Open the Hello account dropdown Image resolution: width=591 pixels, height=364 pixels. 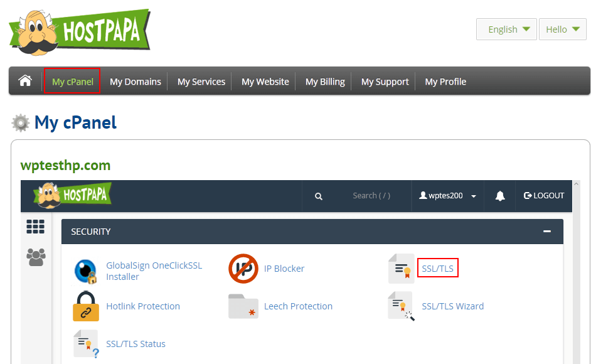562,29
